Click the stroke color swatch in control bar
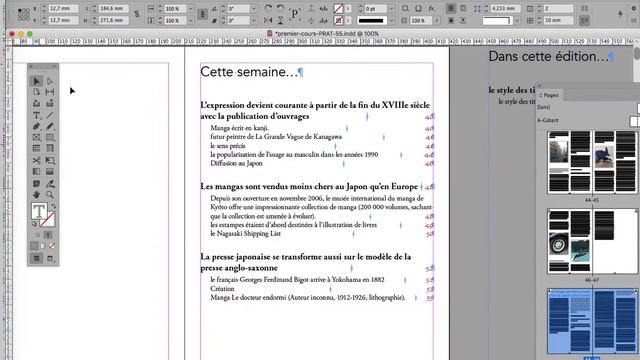The height and width of the screenshot is (360, 640). [x=338, y=20]
